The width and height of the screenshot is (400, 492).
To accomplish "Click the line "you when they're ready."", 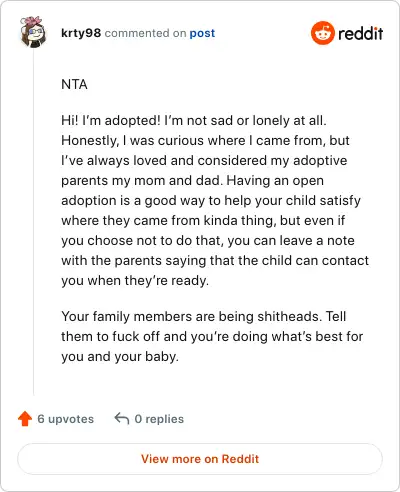I will [135, 280].
